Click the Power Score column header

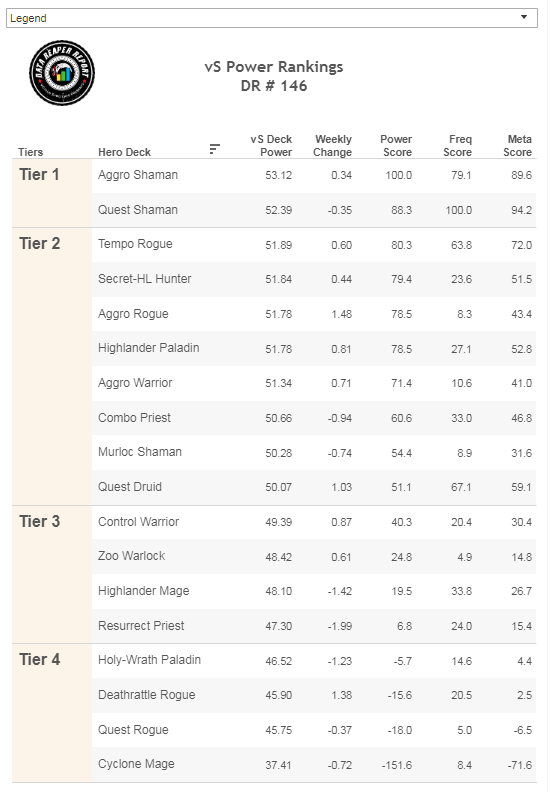(x=396, y=145)
